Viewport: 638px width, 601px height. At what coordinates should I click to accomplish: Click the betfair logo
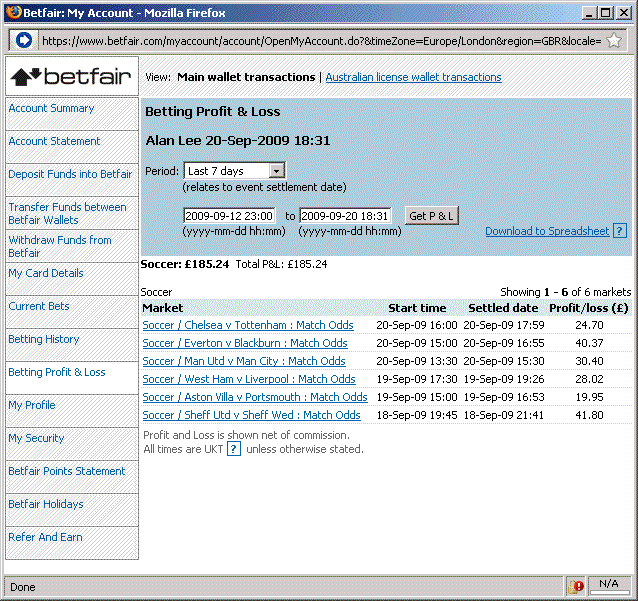pyautogui.click(x=72, y=76)
